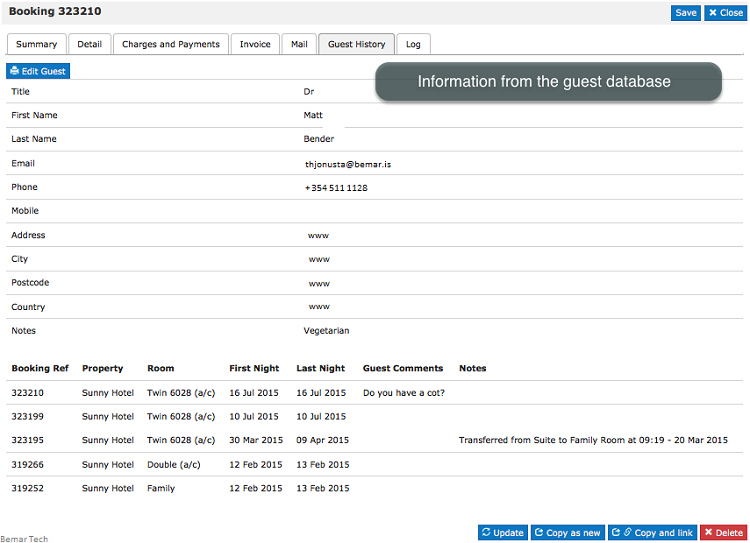
Task: Click the Postcode field label
Action: point(30,282)
